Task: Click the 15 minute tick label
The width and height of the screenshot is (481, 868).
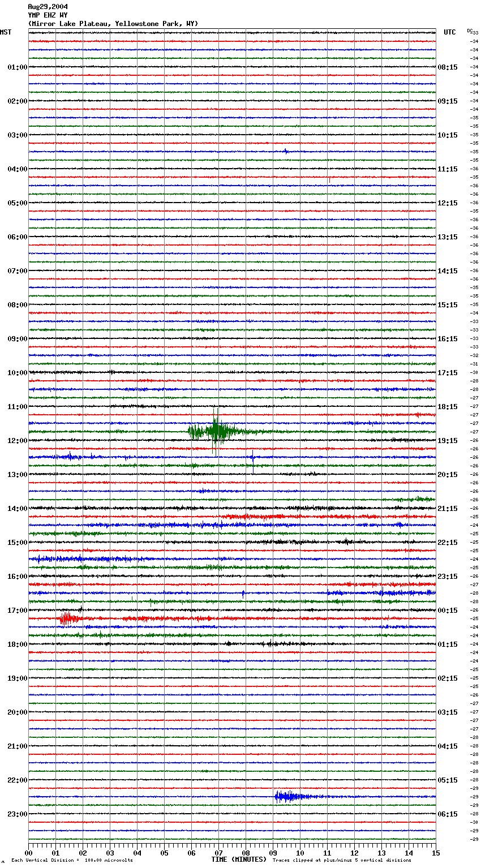Action: coord(436,853)
